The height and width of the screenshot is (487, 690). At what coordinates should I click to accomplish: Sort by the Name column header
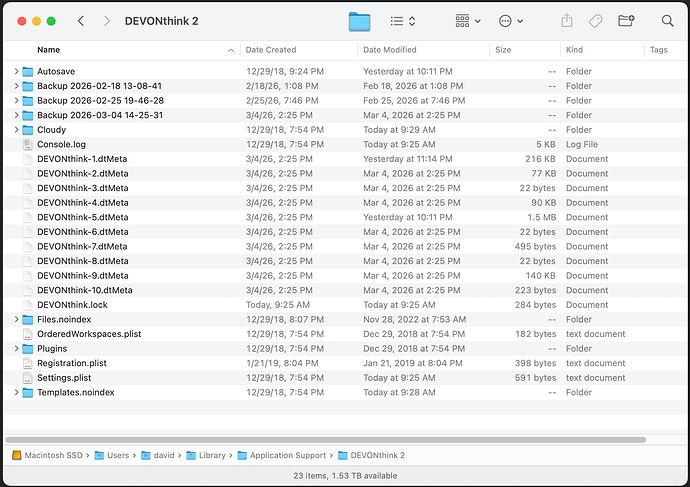48,50
